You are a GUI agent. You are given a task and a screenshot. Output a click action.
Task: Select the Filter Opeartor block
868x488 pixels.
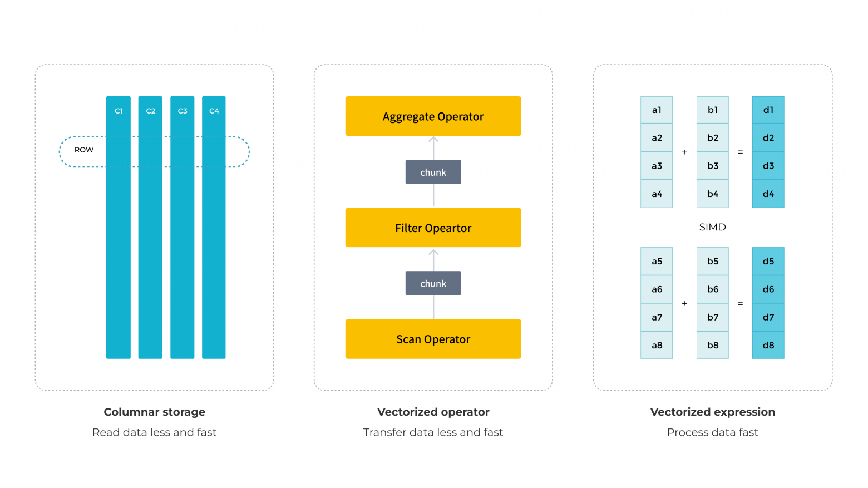(x=433, y=228)
